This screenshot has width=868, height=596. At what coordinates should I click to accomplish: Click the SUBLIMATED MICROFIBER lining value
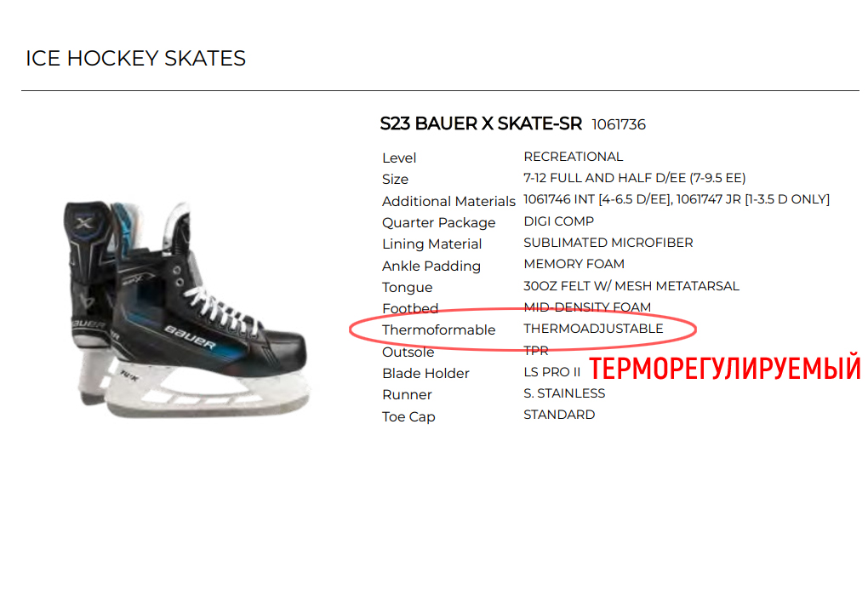pyautogui.click(x=608, y=243)
